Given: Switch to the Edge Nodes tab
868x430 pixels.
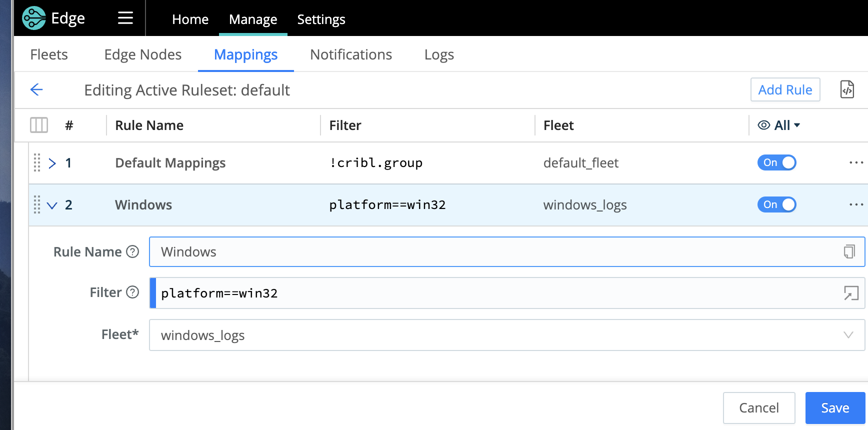Looking at the screenshot, I should (142, 54).
